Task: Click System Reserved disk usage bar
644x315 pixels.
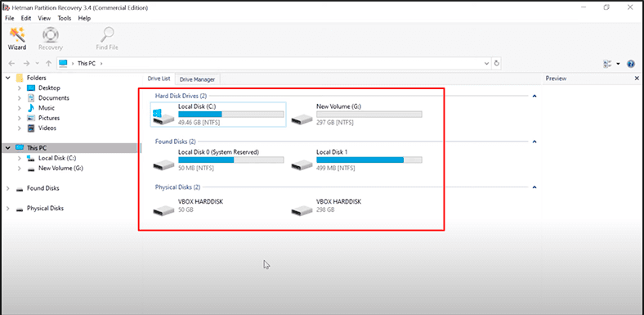Action: (x=230, y=160)
